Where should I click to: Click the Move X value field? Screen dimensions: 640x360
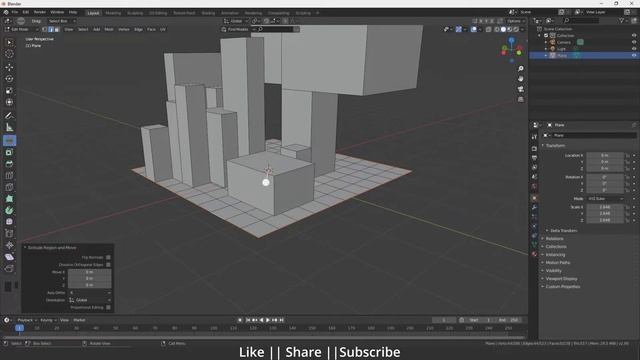[x=89, y=272]
